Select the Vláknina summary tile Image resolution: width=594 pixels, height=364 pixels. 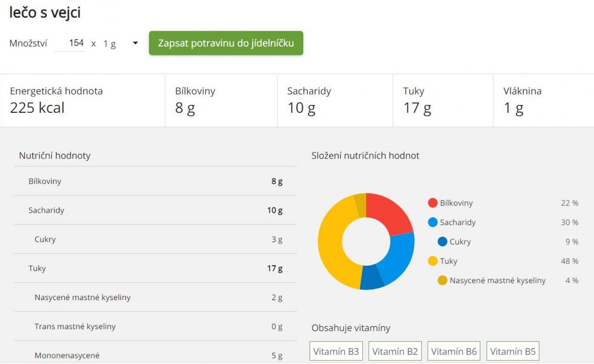tap(543, 100)
